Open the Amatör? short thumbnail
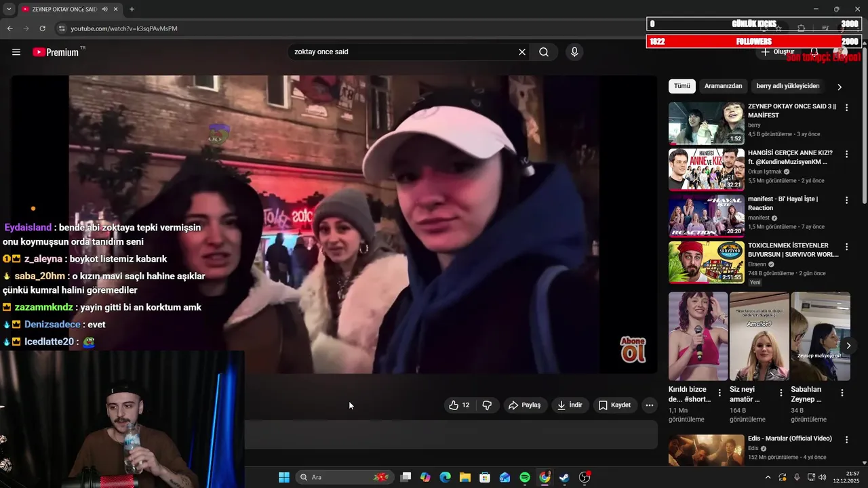This screenshot has width=868, height=488. click(x=759, y=336)
